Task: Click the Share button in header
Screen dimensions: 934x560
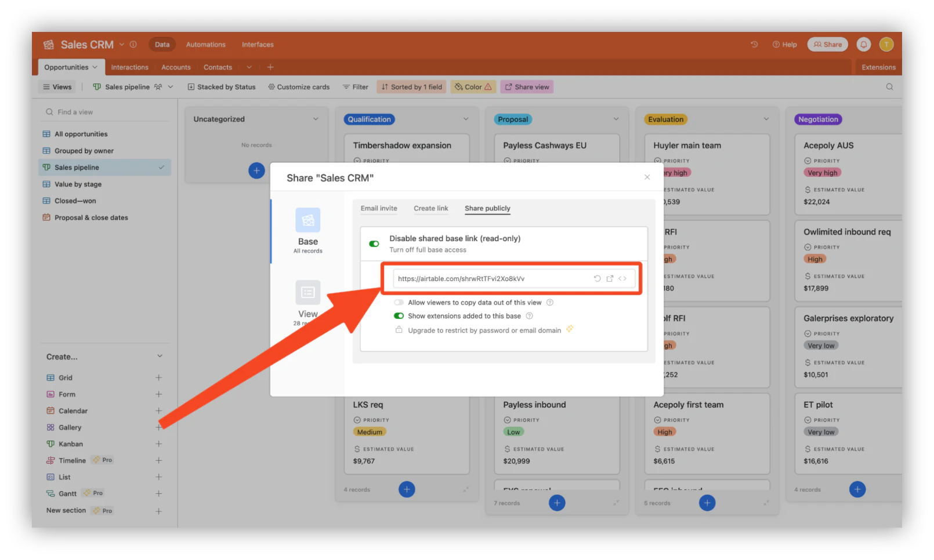Action: click(x=827, y=45)
